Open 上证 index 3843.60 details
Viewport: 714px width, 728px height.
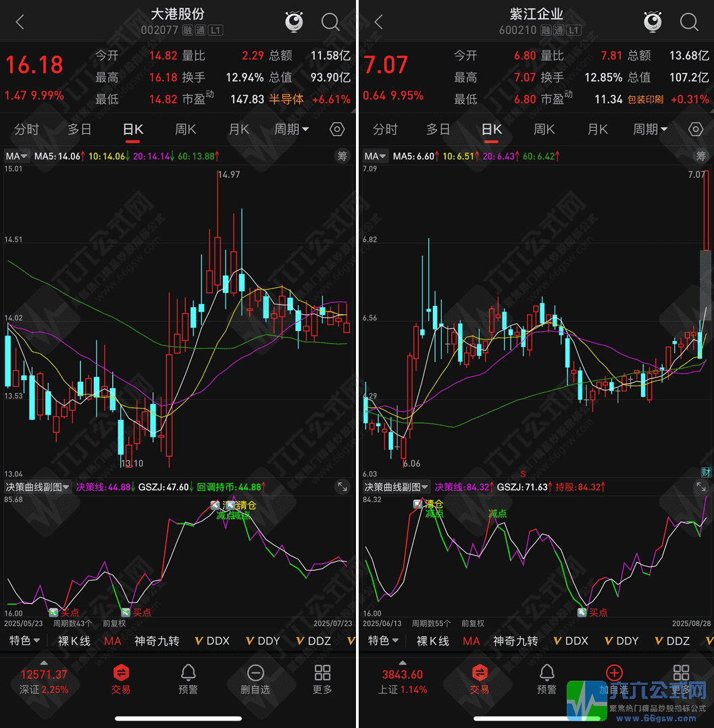403,679
